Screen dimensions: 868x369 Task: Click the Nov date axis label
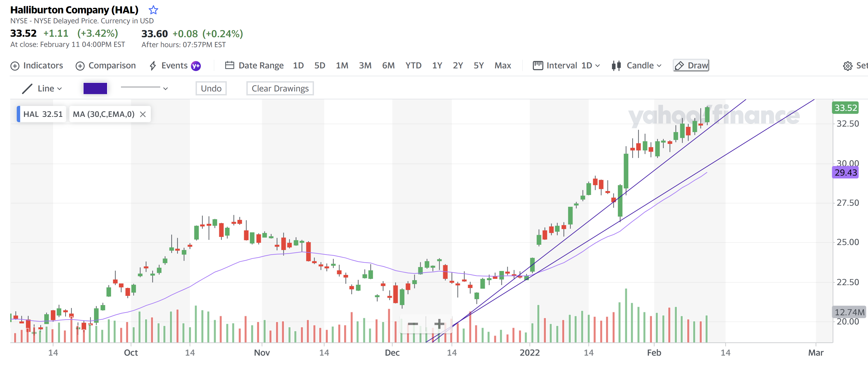[262, 353]
